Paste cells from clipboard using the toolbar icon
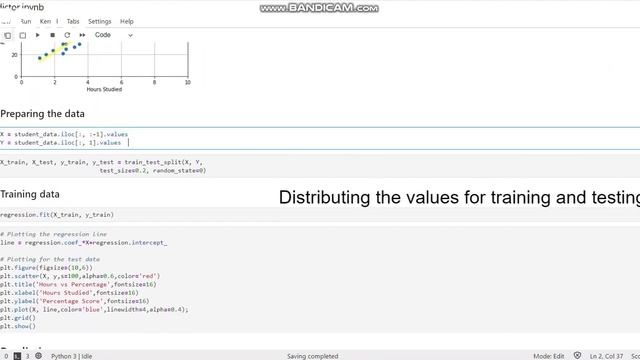This screenshot has width=640, height=360. tap(23, 36)
